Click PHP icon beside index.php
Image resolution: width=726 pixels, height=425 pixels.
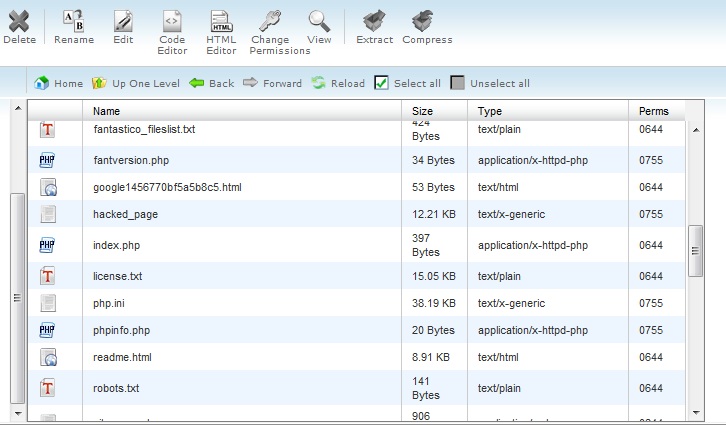tap(47, 245)
